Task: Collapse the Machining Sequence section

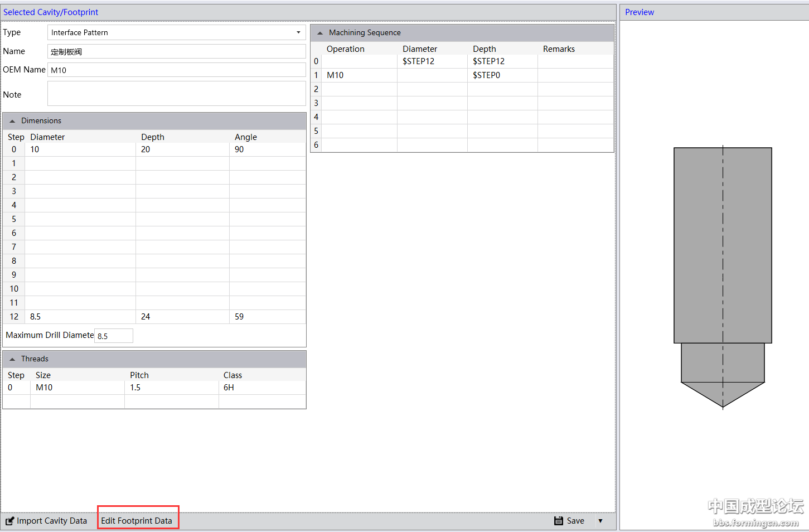Action: pyautogui.click(x=320, y=33)
